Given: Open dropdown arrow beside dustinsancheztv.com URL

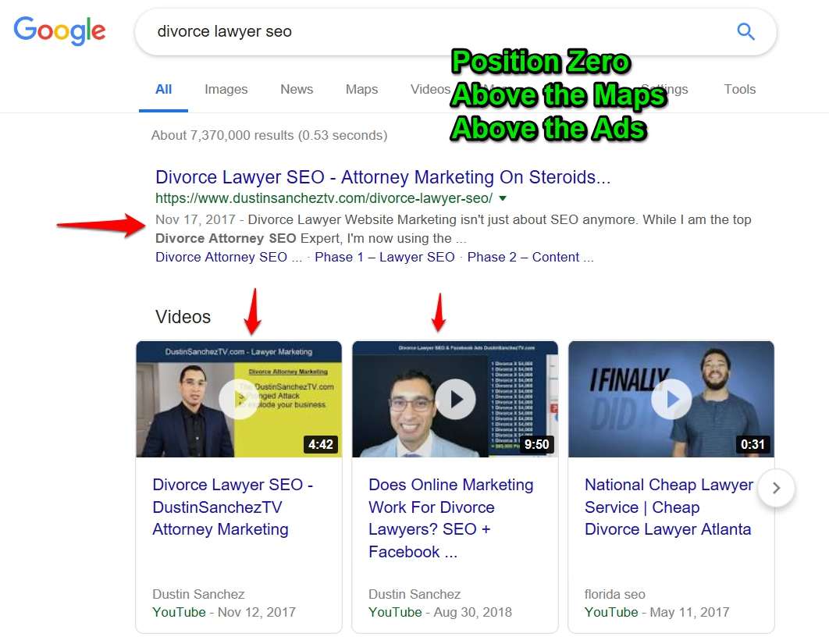Looking at the screenshot, I should pyautogui.click(x=503, y=198).
